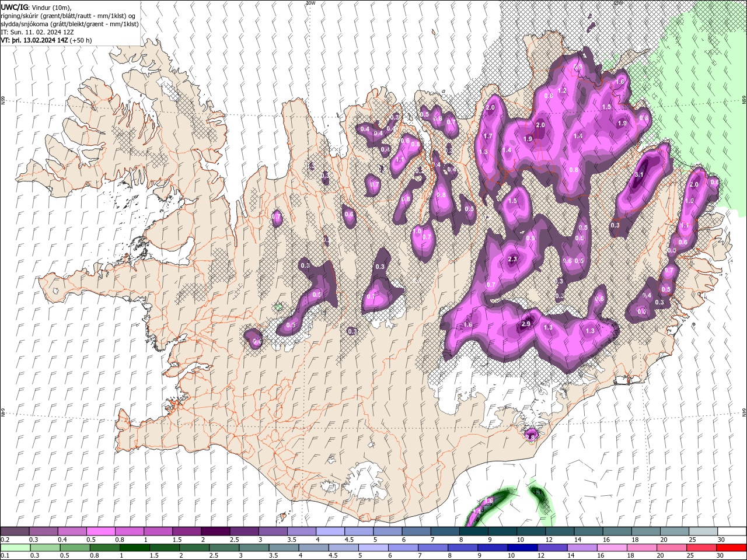Click the '0.2' label under the upper legend row
Viewport: 747px width, 560px height.
click(x=5, y=540)
